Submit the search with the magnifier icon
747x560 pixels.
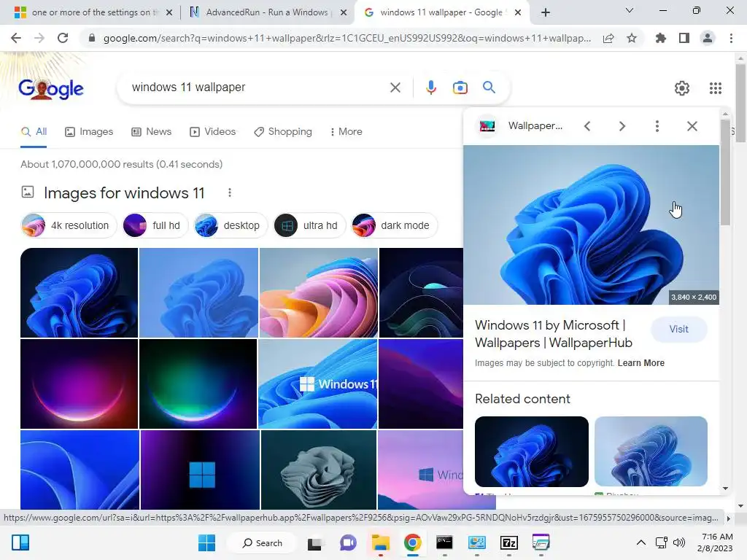[489, 87]
